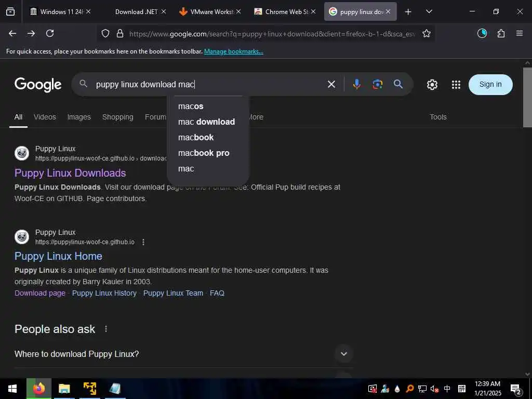Open the Download page sitelink
The image size is (532, 399).
click(40, 293)
